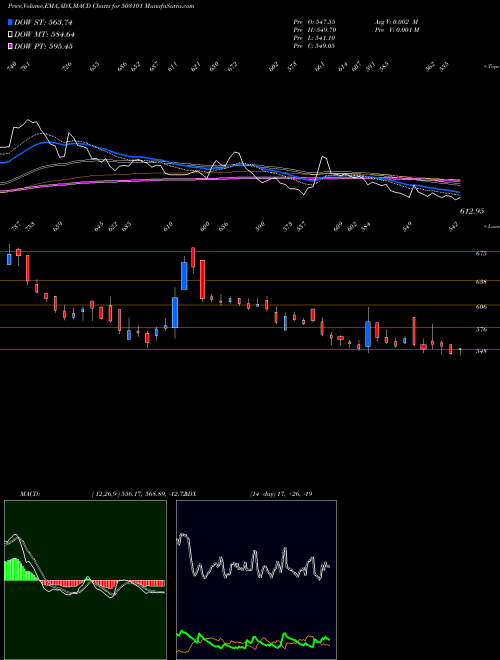This screenshot has height=660, width=500.
Task: Click the 576 price level label
Action: click(481, 330)
